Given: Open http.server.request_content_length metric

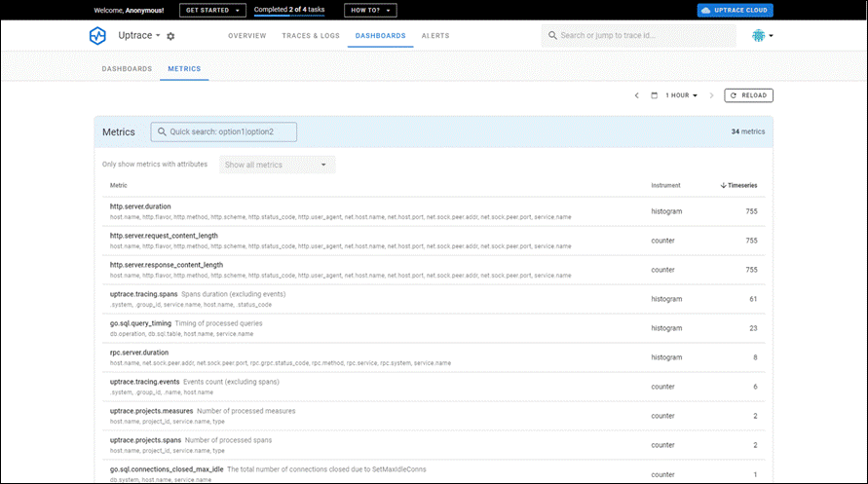Looking at the screenshot, I should point(164,236).
